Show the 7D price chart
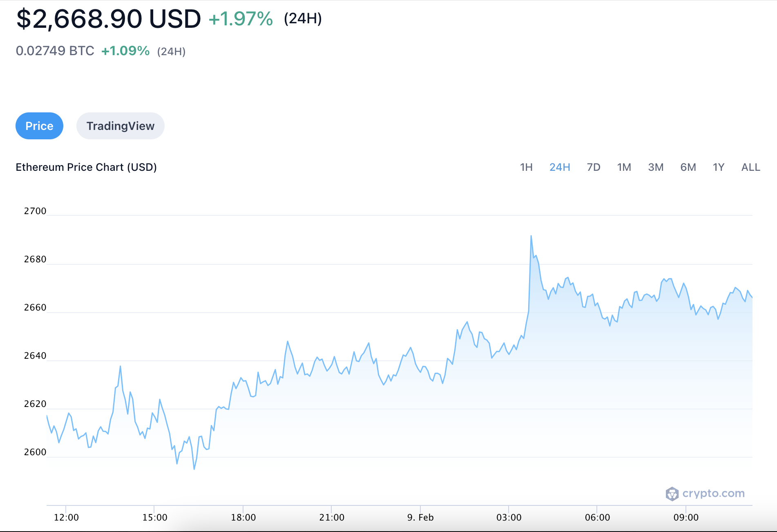This screenshot has width=777, height=532. (x=593, y=167)
